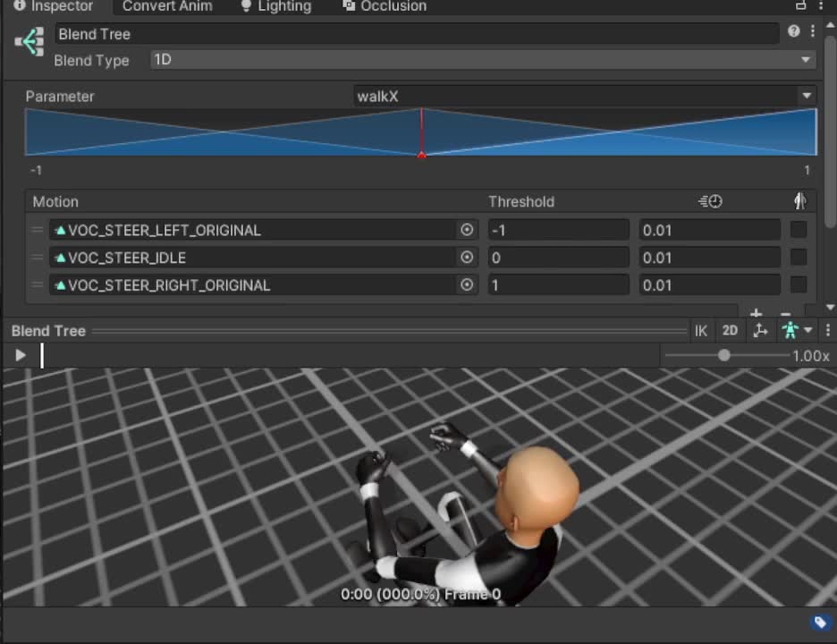Play the Blend Tree preview animation
Screen dimensions: 837x644
coord(21,355)
